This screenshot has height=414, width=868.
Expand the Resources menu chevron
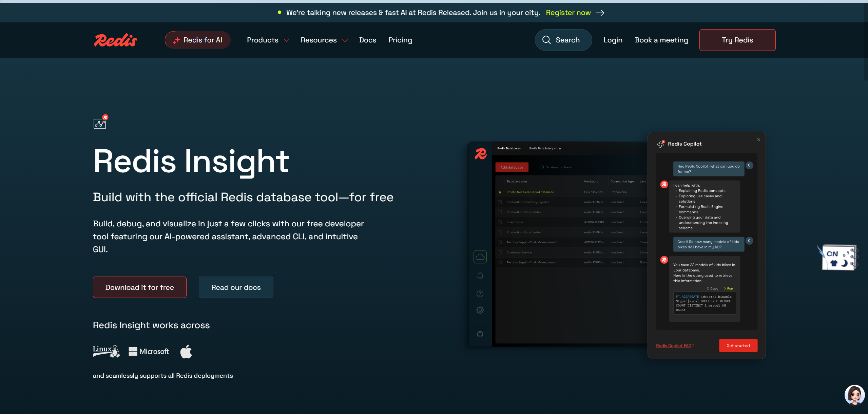(x=345, y=40)
